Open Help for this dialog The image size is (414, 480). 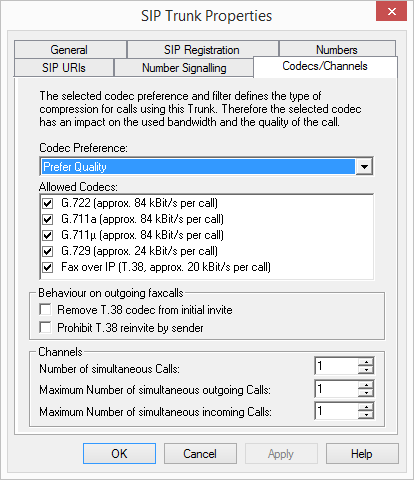pyautogui.click(x=362, y=454)
